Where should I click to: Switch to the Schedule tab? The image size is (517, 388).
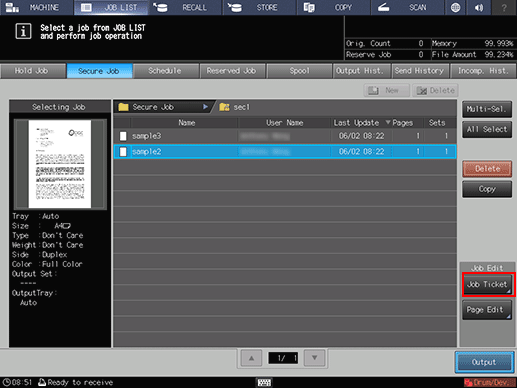[166, 71]
